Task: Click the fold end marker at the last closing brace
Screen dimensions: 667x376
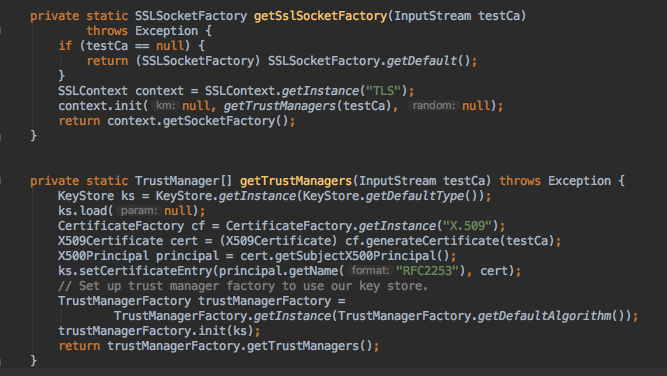Action: pos(1,361)
